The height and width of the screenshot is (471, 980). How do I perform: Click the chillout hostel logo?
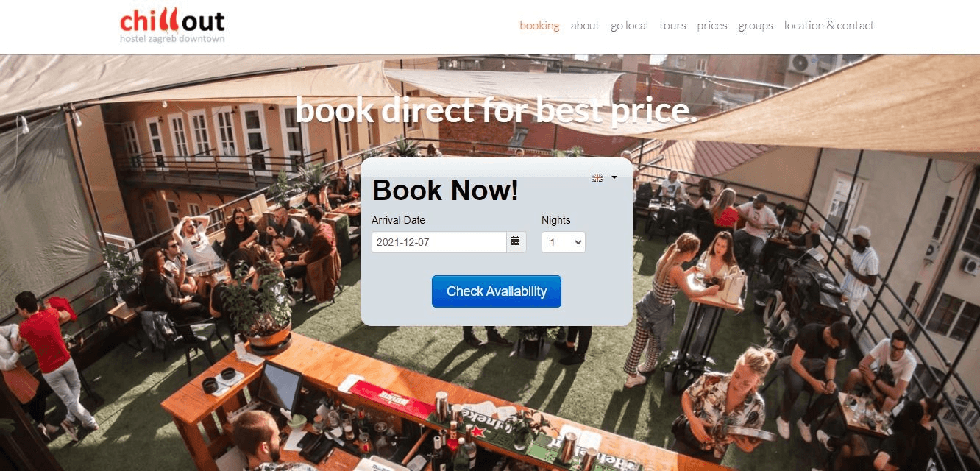[172, 26]
